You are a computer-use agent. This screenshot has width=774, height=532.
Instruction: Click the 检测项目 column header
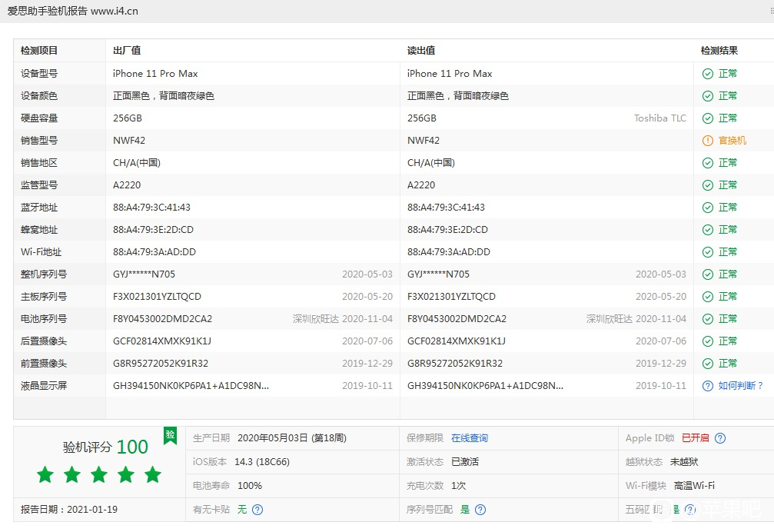click(x=39, y=50)
